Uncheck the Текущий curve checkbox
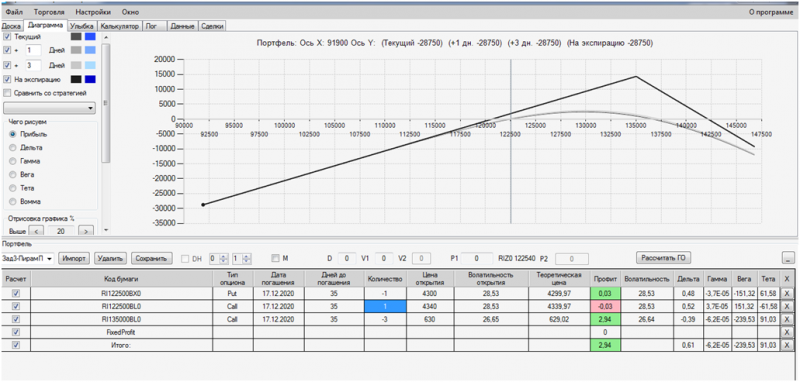The width and height of the screenshot is (800, 382). 7,37
